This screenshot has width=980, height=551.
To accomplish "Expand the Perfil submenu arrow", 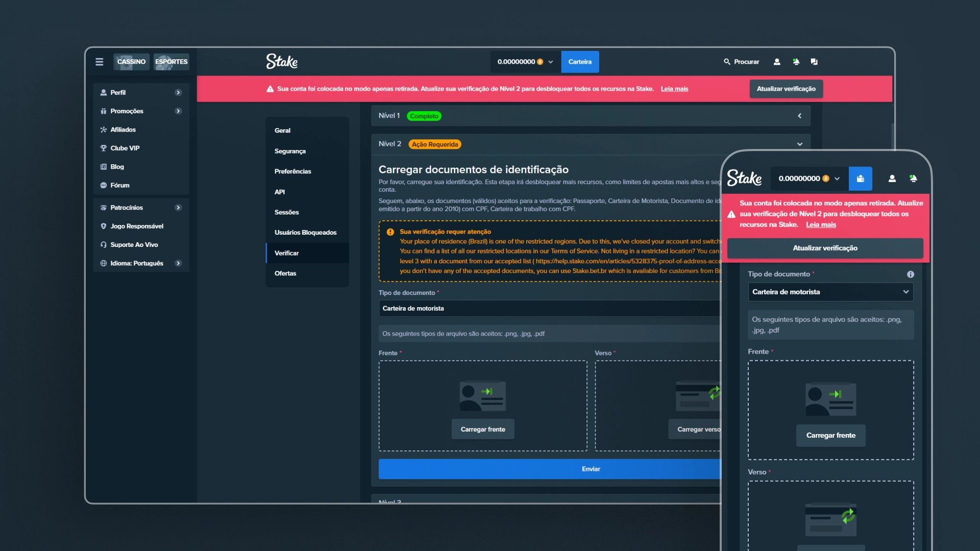I will coord(178,92).
